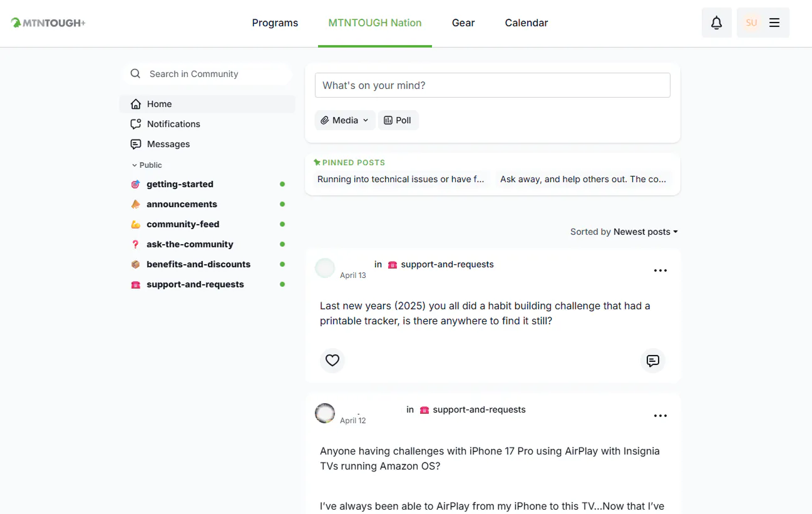Click the What's on your mind field

click(x=492, y=85)
